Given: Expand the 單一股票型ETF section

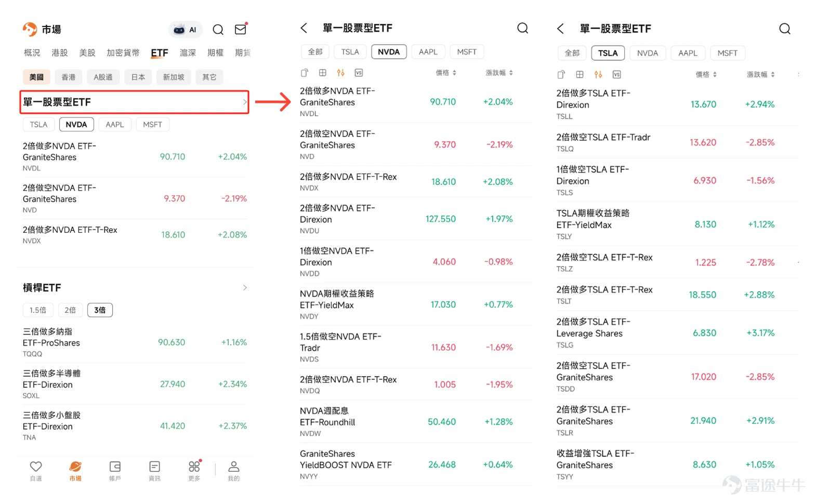Looking at the screenshot, I should [135, 102].
